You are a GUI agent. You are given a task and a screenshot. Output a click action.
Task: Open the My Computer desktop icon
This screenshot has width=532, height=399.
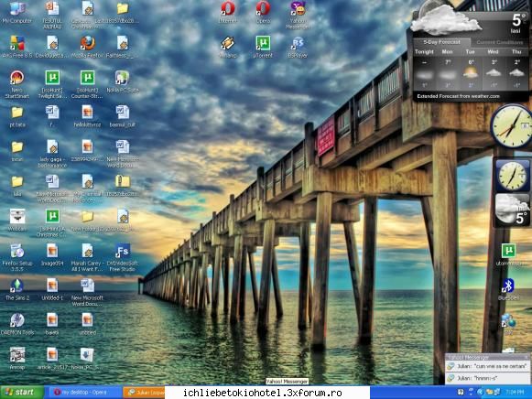point(17,13)
